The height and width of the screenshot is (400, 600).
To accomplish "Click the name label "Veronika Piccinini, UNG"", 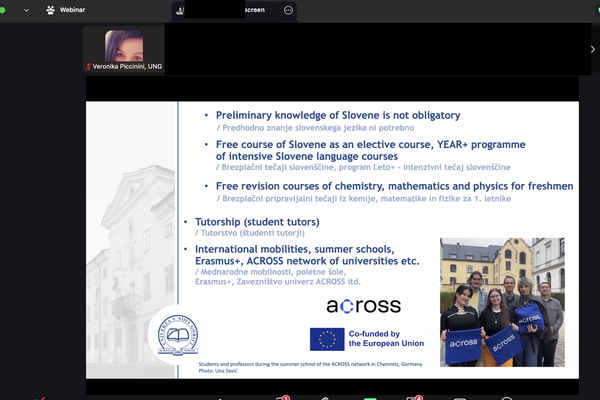I will point(127,67).
